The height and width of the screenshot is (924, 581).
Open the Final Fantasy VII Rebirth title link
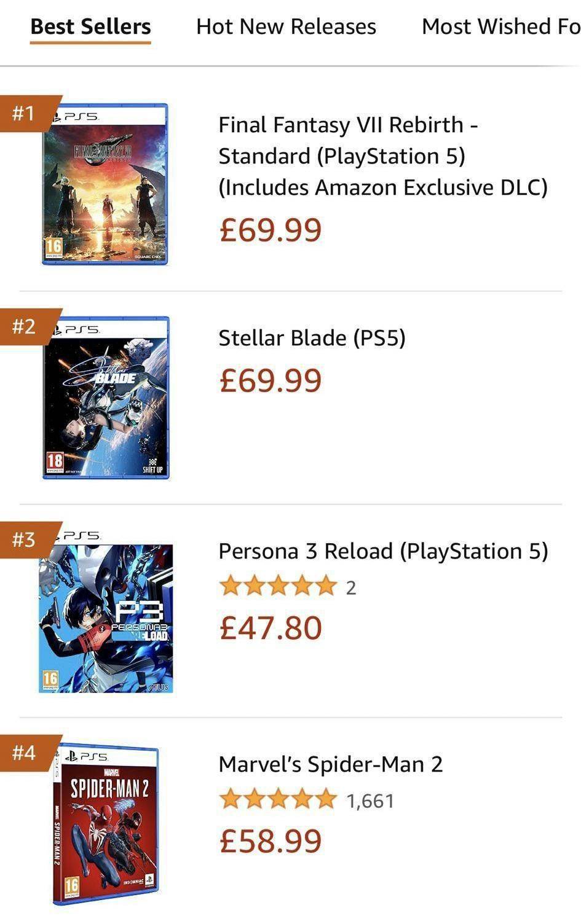382,155
